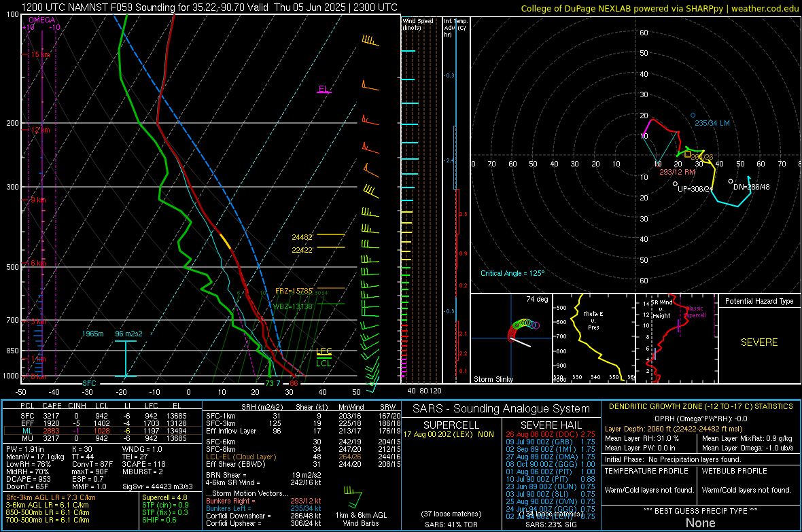
Task: Click the magenta EL marker on the skew-T
Action: point(324,89)
